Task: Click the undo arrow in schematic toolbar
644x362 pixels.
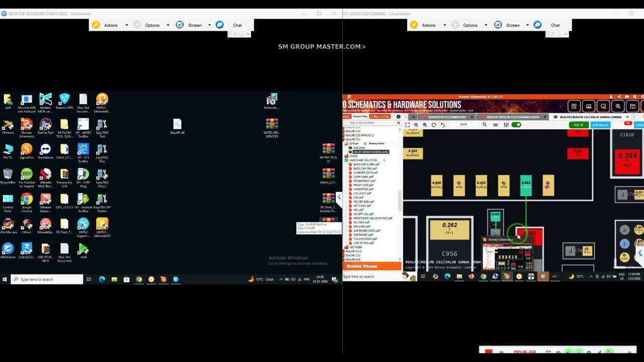Action: pyautogui.click(x=443, y=125)
